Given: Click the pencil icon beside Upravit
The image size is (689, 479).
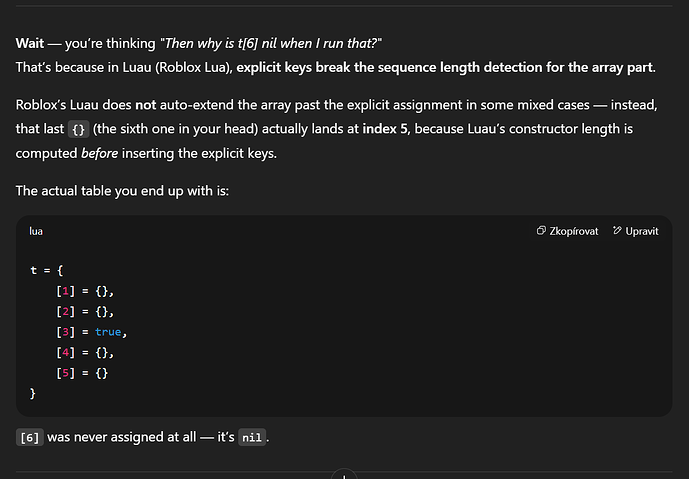Looking at the screenshot, I should pyautogui.click(x=617, y=231).
